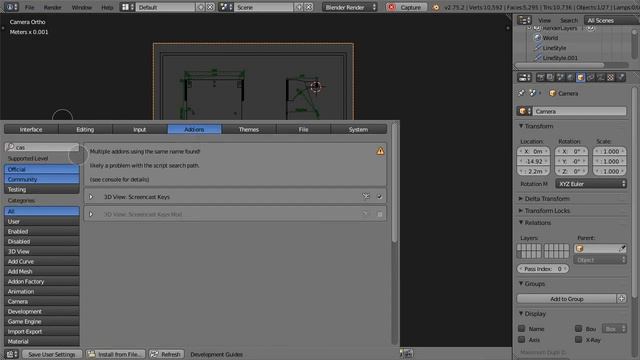The height and width of the screenshot is (360, 640).
Task: Click the Blender logo icon in header
Action: 436,7
